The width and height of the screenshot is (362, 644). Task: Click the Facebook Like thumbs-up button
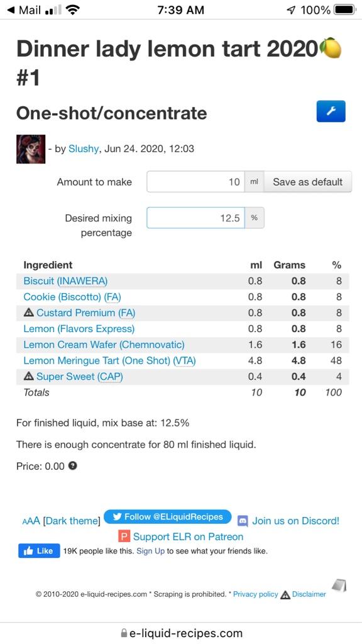39,551
